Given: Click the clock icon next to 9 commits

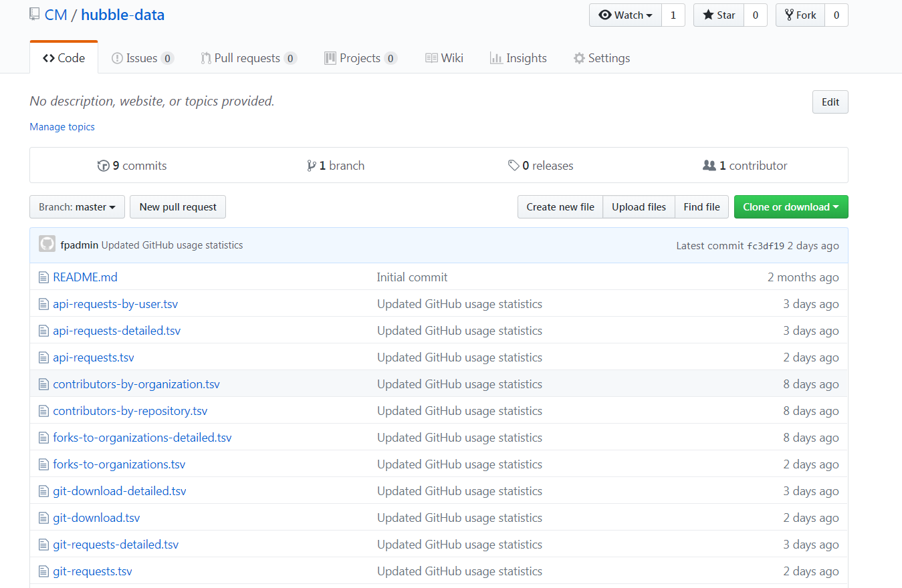Looking at the screenshot, I should [104, 165].
